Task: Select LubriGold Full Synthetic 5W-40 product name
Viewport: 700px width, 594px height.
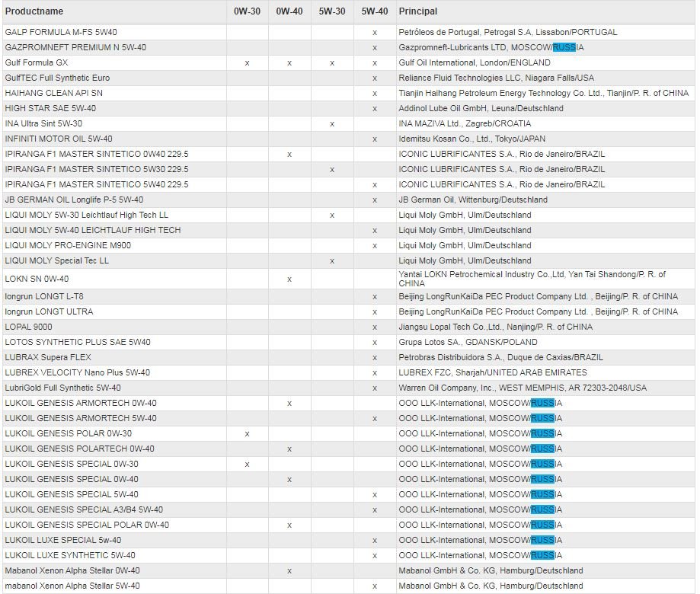Action: pos(63,388)
